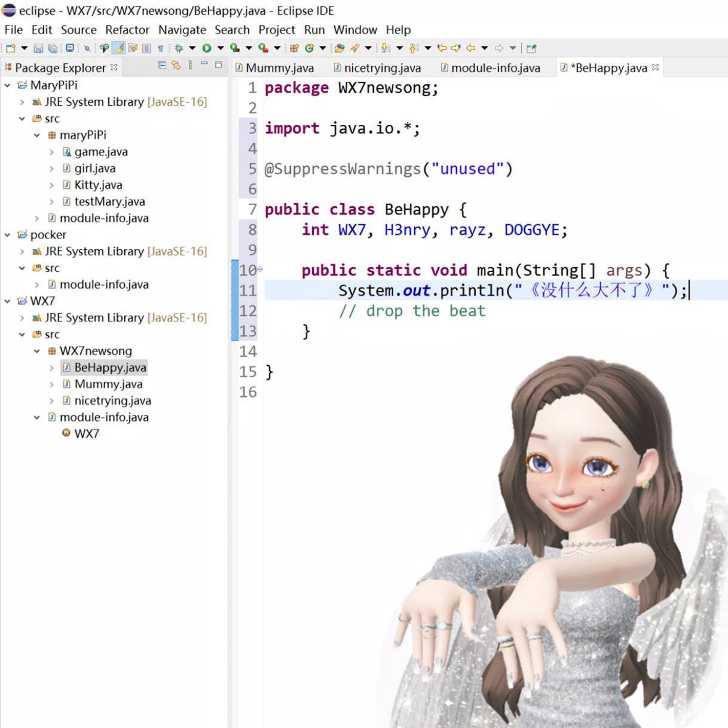Click the New Java Package icon
The width and height of the screenshot is (728, 728).
point(294,48)
